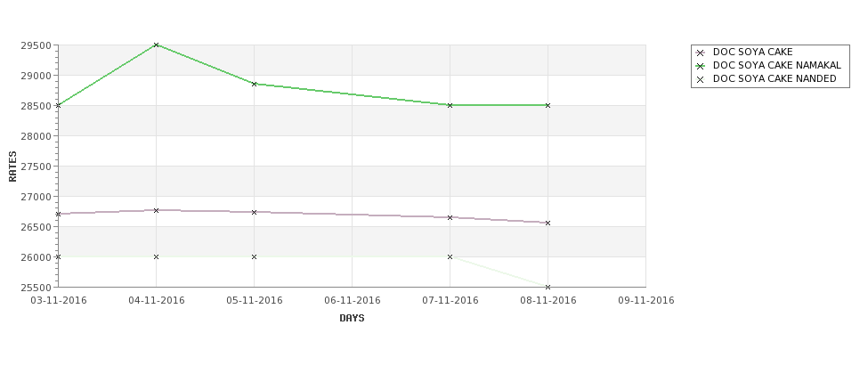Screen dimensions: 868x382
Task: Click the 29500 value on rates axis
Action: [x=37, y=45]
